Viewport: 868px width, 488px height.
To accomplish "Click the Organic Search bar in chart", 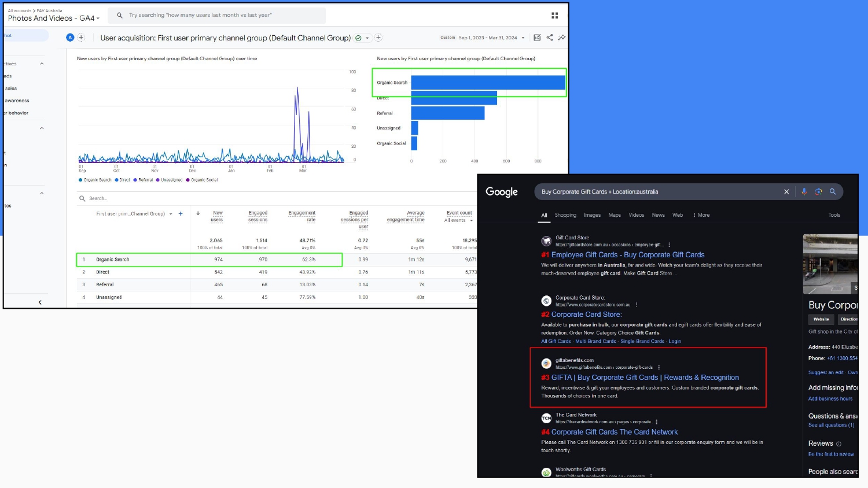I will click(487, 83).
